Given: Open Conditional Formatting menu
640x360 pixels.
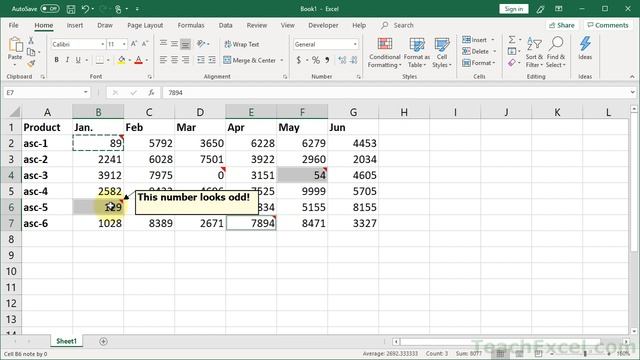Looking at the screenshot, I should (x=384, y=52).
